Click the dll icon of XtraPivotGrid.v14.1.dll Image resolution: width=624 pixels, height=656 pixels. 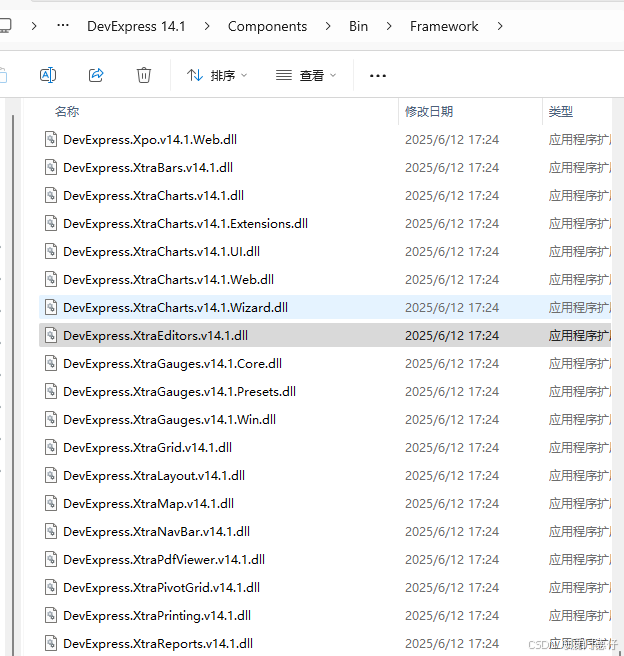point(51,588)
